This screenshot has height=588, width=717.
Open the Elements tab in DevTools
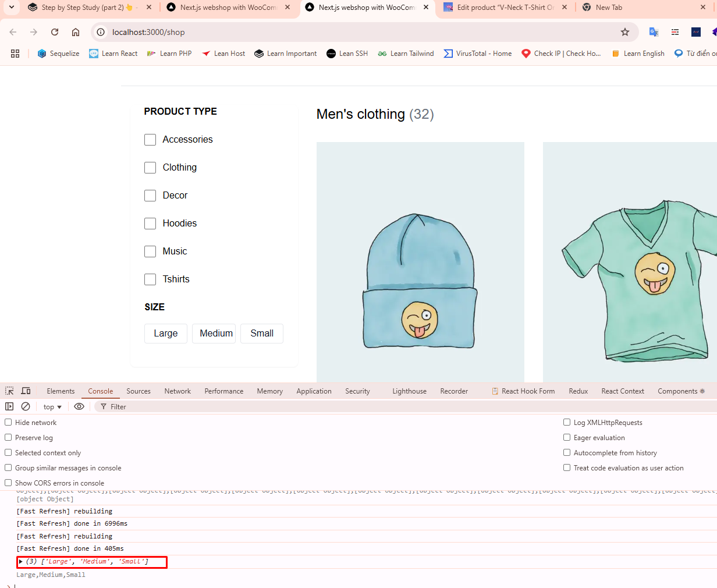pos(61,391)
